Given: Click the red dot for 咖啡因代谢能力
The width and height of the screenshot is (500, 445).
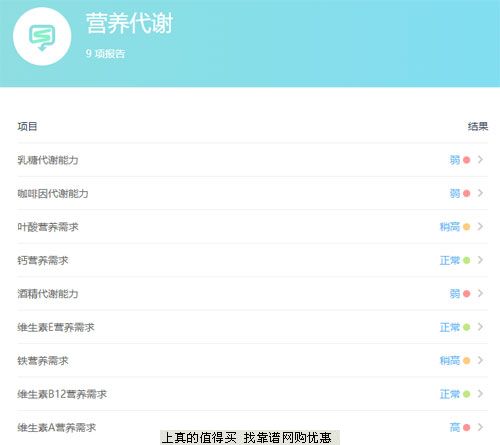Looking at the screenshot, I should [x=467, y=193].
